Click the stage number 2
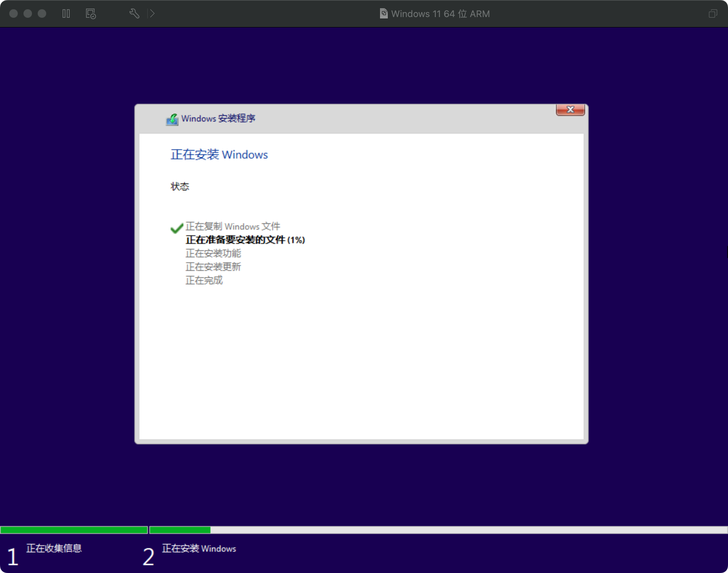Viewport: 728px width, 573px height. pyautogui.click(x=149, y=557)
